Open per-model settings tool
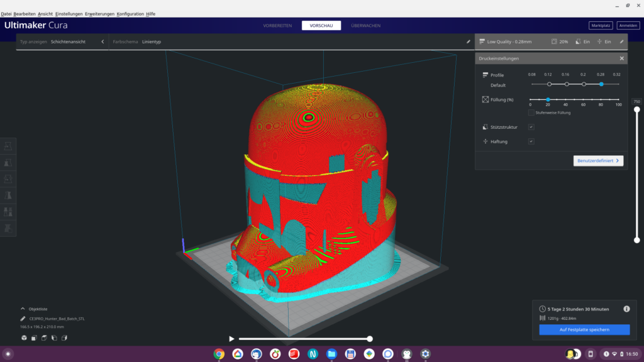This screenshot has width=644, height=362. click(8, 212)
